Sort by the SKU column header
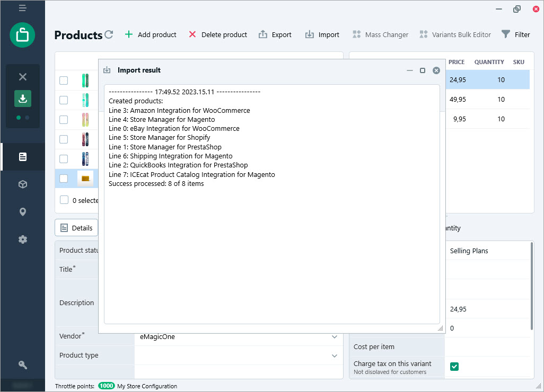544x392 pixels. point(519,62)
